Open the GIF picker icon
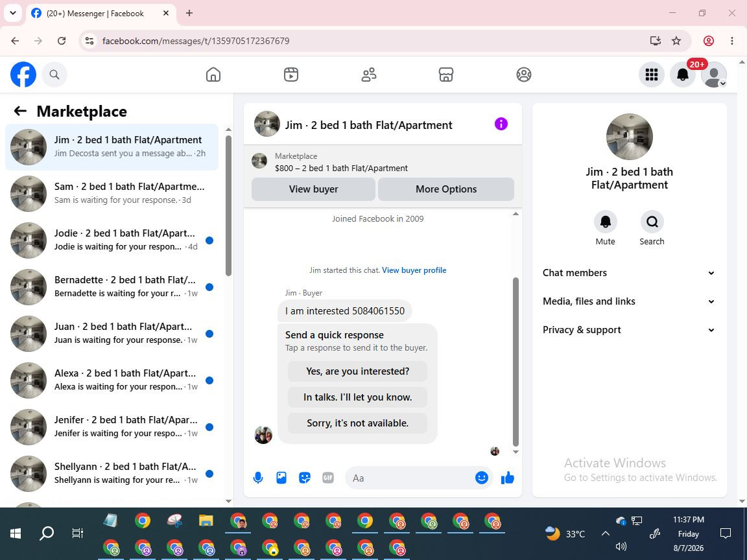The width and height of the screenshot is (747, 560). coord(327,478)
